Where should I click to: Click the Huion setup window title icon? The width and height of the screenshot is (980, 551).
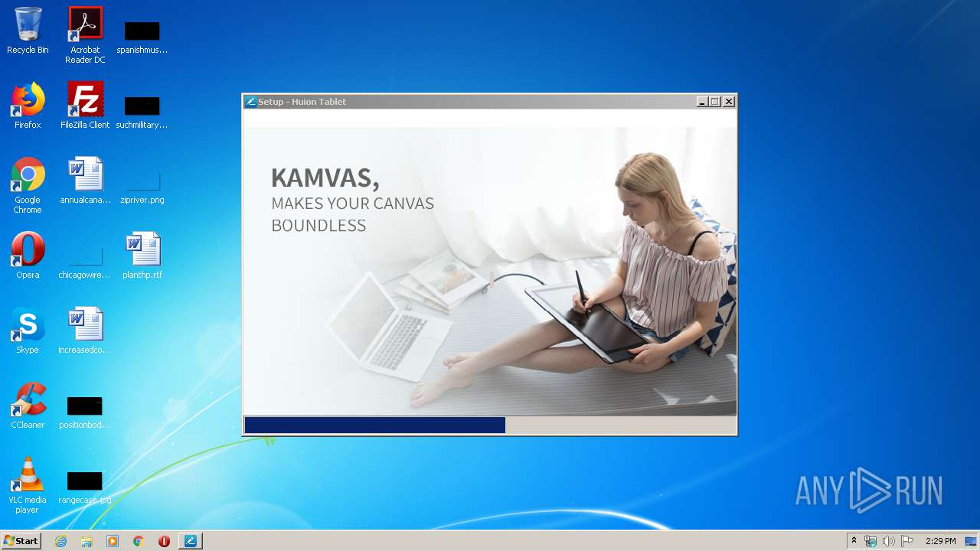click(x=250, y=102)
